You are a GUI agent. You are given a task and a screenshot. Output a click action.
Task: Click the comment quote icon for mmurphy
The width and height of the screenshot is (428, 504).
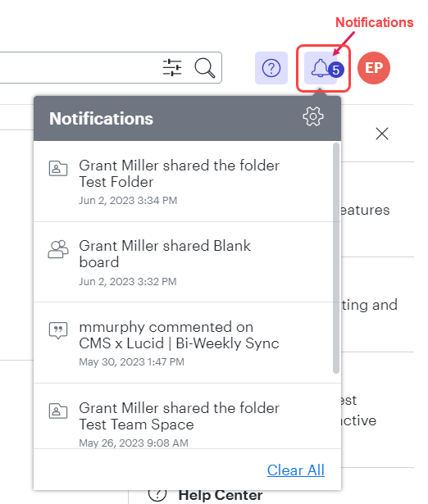pyautogui.click(x=58, y=330)
